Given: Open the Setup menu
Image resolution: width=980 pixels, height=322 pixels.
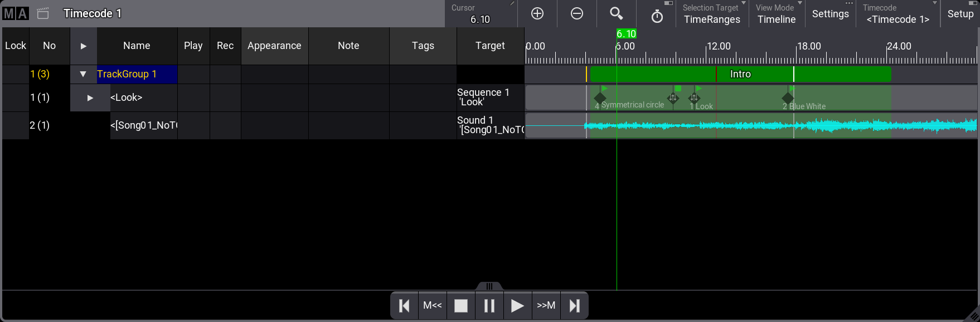Looking at the screenshot, I should pos(960,14).
